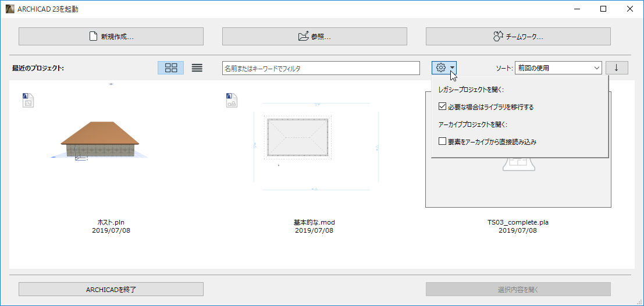This screenshot has width=644, height=306.
Task: Click the date under ホスト.pln
Action: click(111, 230)
